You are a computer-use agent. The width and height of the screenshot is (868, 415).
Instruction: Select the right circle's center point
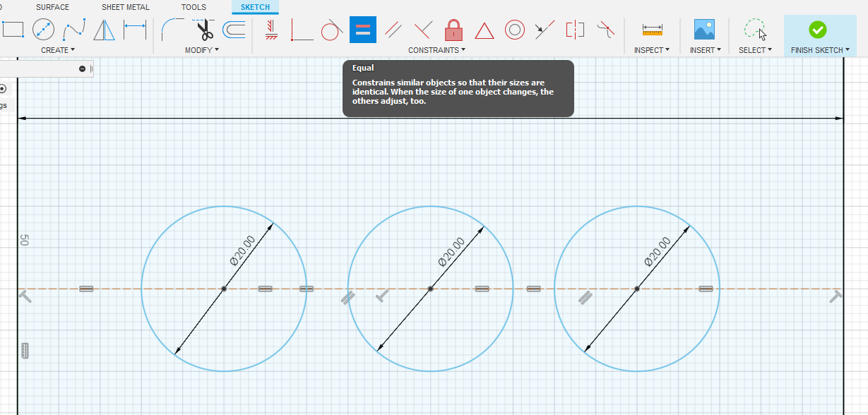click(637, 289)
